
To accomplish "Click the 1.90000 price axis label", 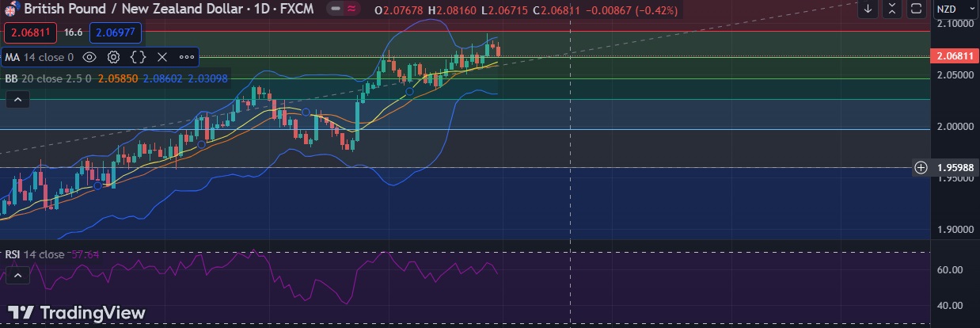I will point(954,229).
